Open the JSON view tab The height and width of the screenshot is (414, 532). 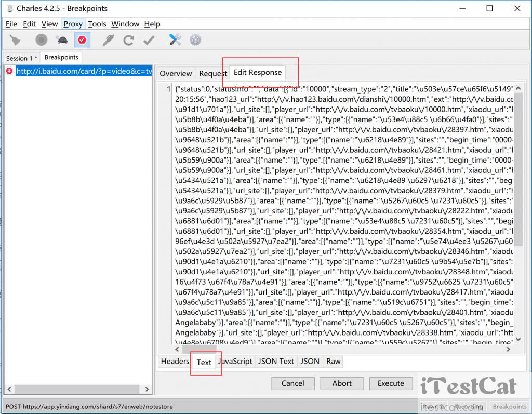point(310,362)
